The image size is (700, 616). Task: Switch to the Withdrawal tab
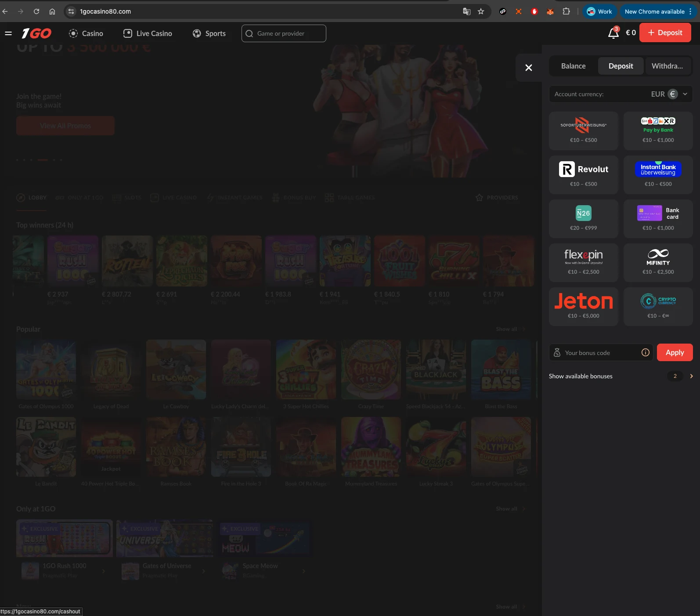point(667,66)
